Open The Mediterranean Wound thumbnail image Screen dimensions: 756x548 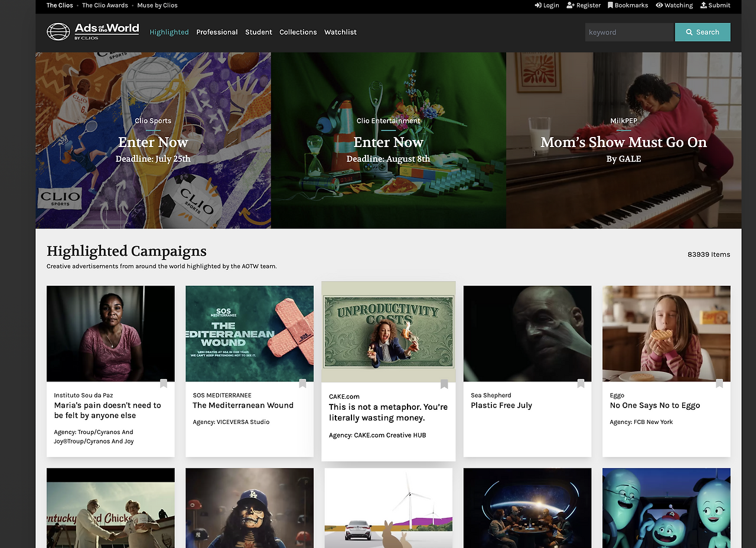(249, 334)
